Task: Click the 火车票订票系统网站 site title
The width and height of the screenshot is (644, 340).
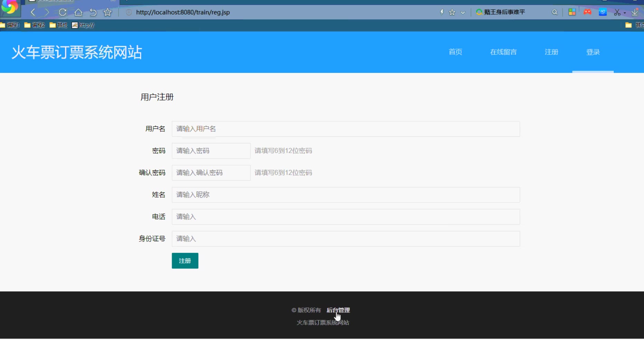Action: point(77,53)
